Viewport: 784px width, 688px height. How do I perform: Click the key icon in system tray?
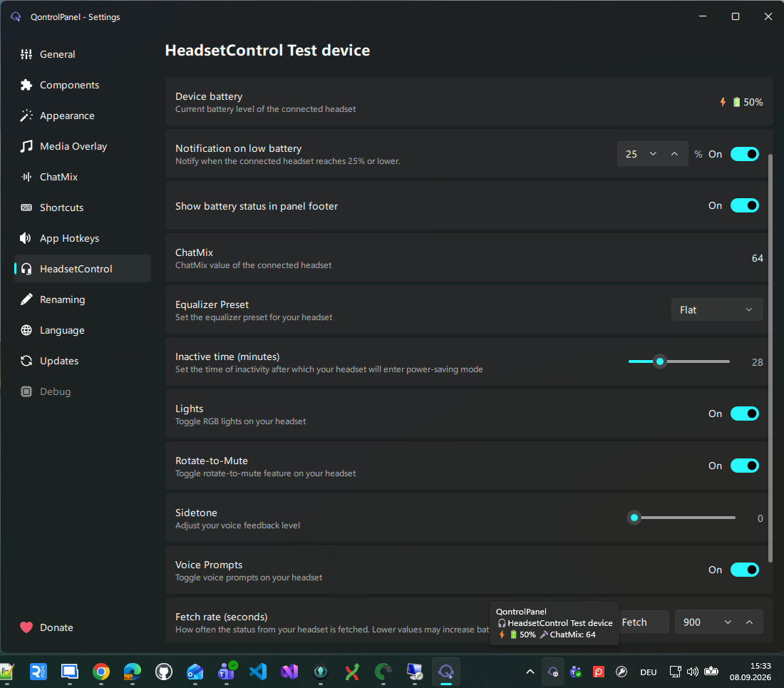coord(621,672)
